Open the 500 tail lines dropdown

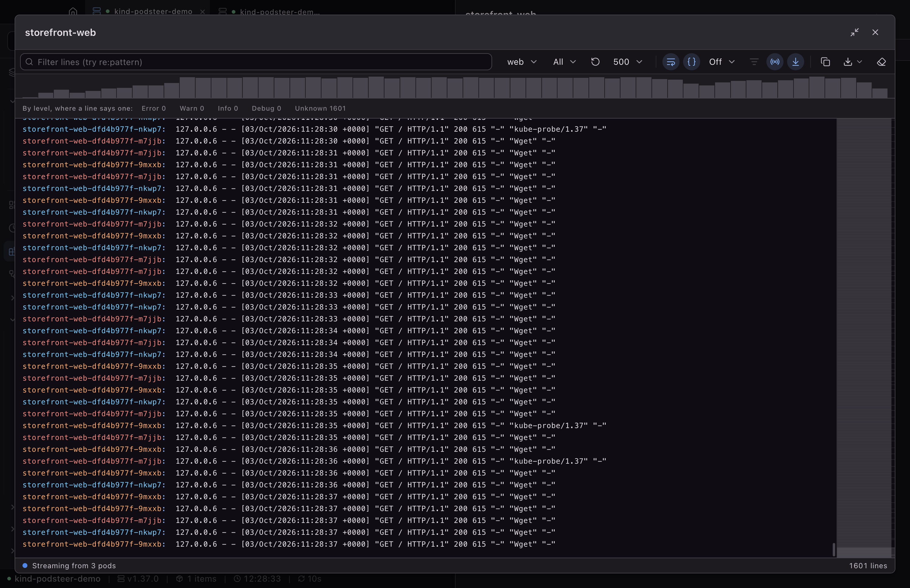coord(628,62)
